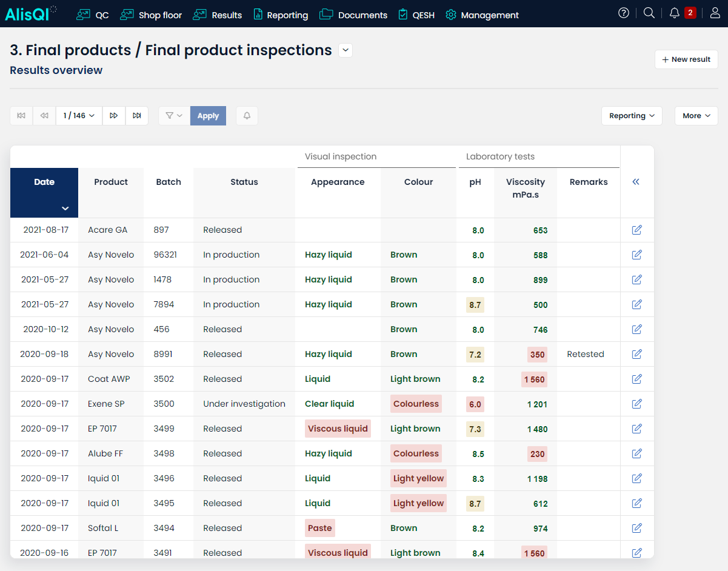
Task: Click the alert bell beside Apply
Action: tap(247, 116)
